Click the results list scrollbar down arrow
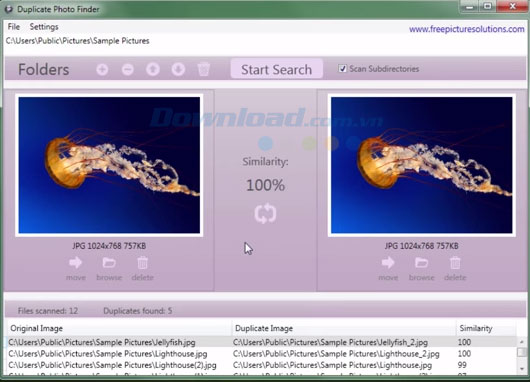The width and height of the screenshot is (530, 382). pyautogui.click(x=522, y=368)
